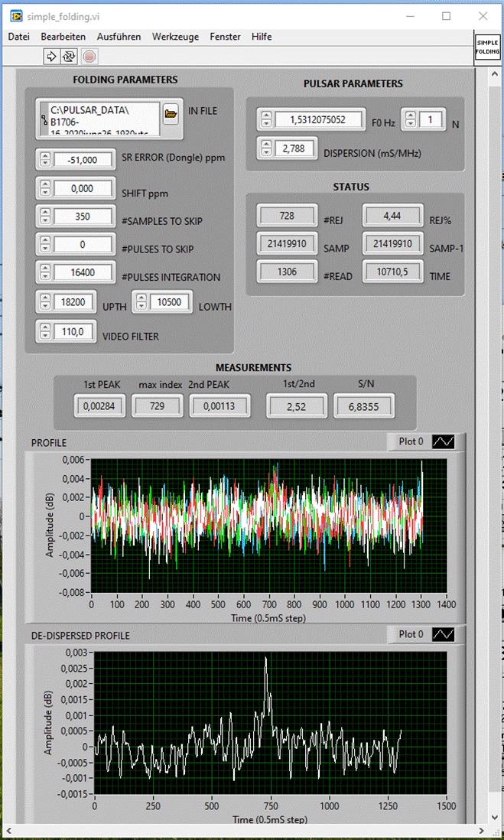
Task: Click the IN FILE path mode glyph
Action: pyautogui.click(x=44, y=119)
